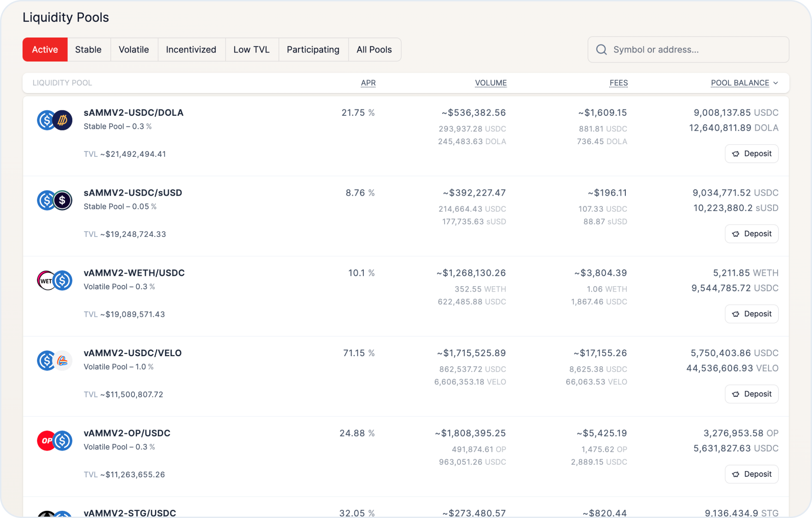Focus the Symbol or address search field
Viewport: 812px width, 518px height.
[x=688, y=50]
